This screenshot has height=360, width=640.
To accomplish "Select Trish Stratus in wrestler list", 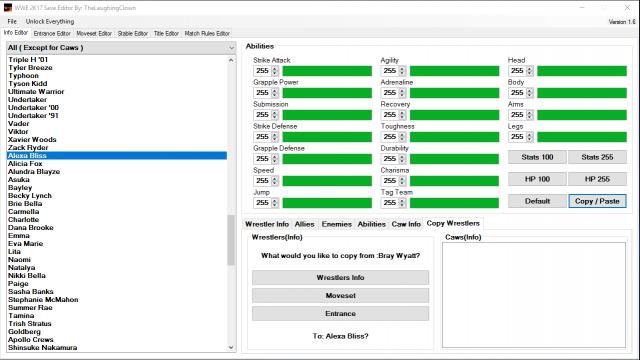I will pyautogui.click(x=117, y=324).
